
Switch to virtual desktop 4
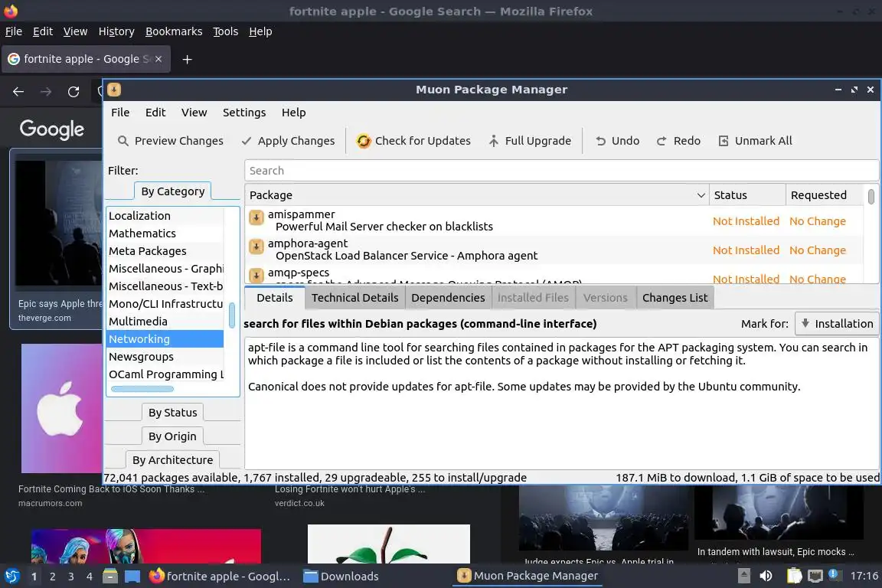pos(89,577)
